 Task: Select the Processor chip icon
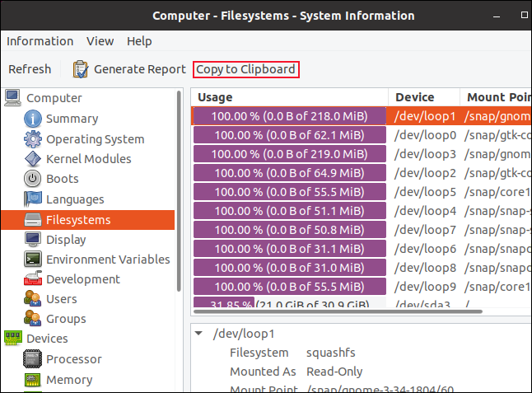tap(33, 359)
